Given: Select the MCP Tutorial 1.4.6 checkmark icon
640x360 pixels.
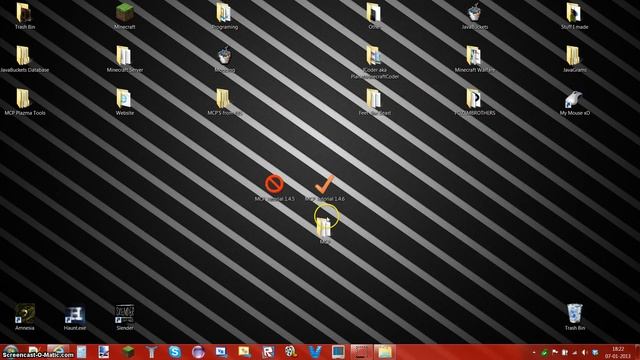Looking at the screenshot, I should [324, 188].
